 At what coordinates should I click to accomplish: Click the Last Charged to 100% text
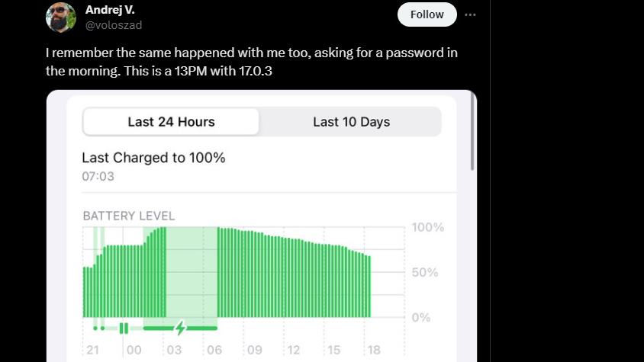(x=153, y=158)
